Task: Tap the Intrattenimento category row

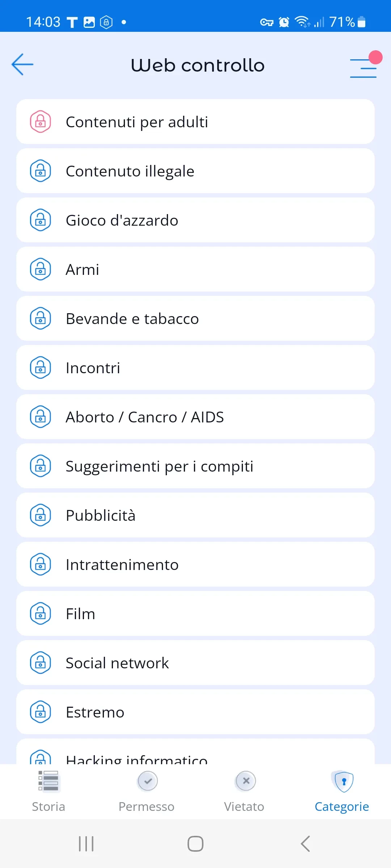Action: click(195, 564)
